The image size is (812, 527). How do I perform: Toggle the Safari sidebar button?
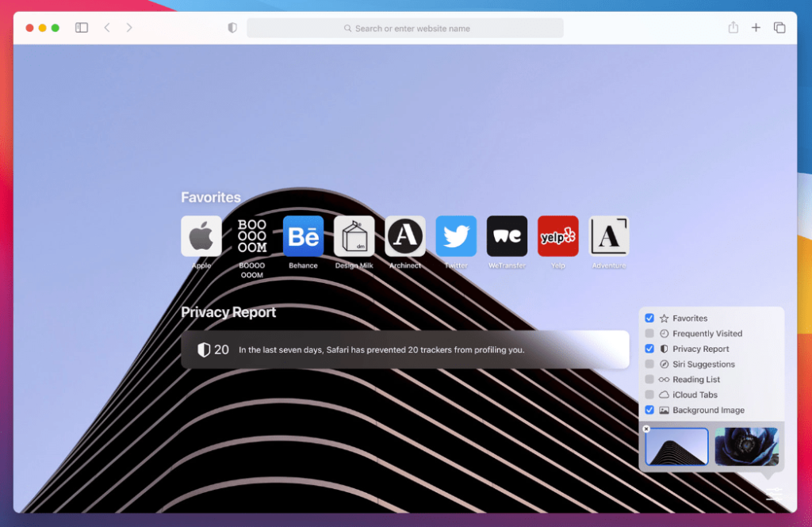(x=82, y=28)
